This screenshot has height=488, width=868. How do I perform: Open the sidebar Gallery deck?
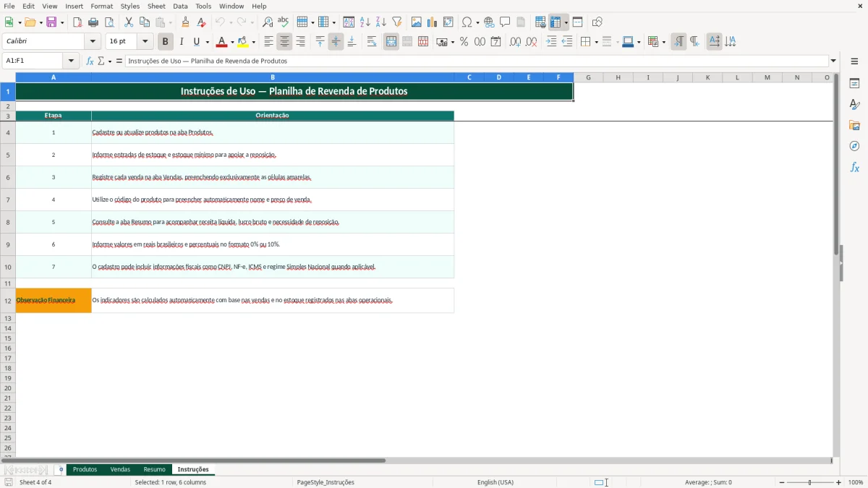coord(854,125)
